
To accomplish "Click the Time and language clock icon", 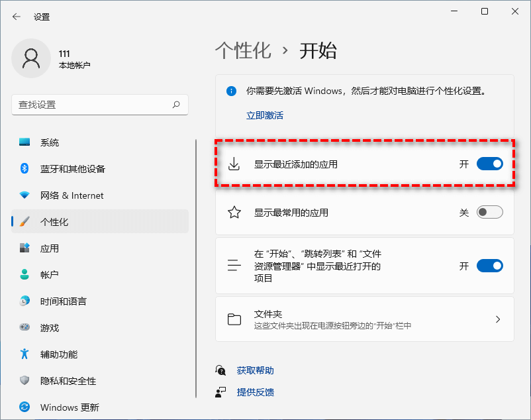I will [x=24, y=301].
